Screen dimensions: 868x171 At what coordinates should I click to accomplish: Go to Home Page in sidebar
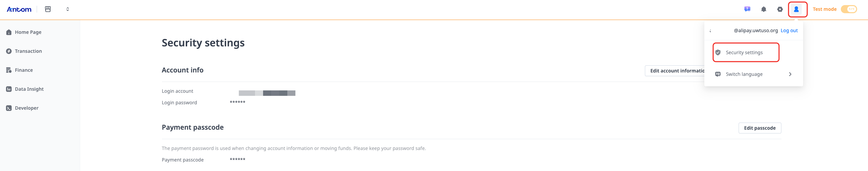pos(28,32)
